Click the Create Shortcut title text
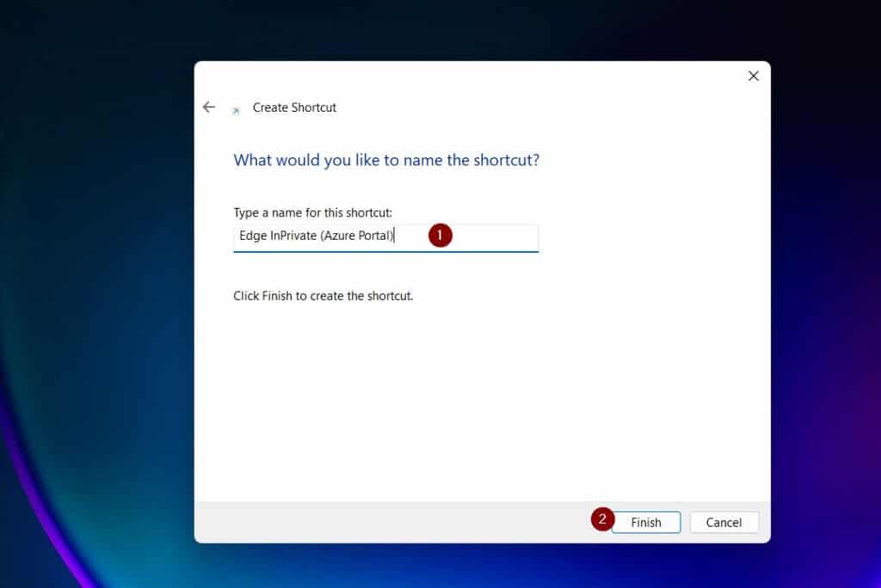 pos(294,107)
